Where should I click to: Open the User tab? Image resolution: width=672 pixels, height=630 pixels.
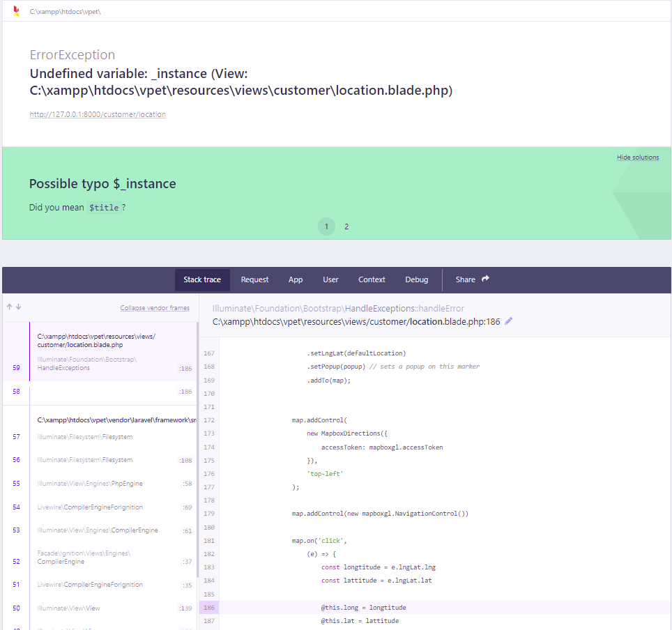(x=330, y=280)
